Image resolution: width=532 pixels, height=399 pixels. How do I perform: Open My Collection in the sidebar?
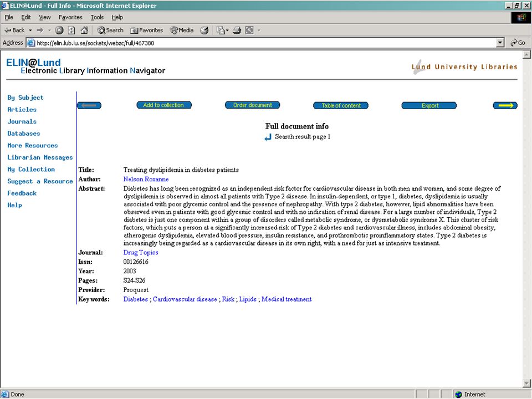point(31,169)
